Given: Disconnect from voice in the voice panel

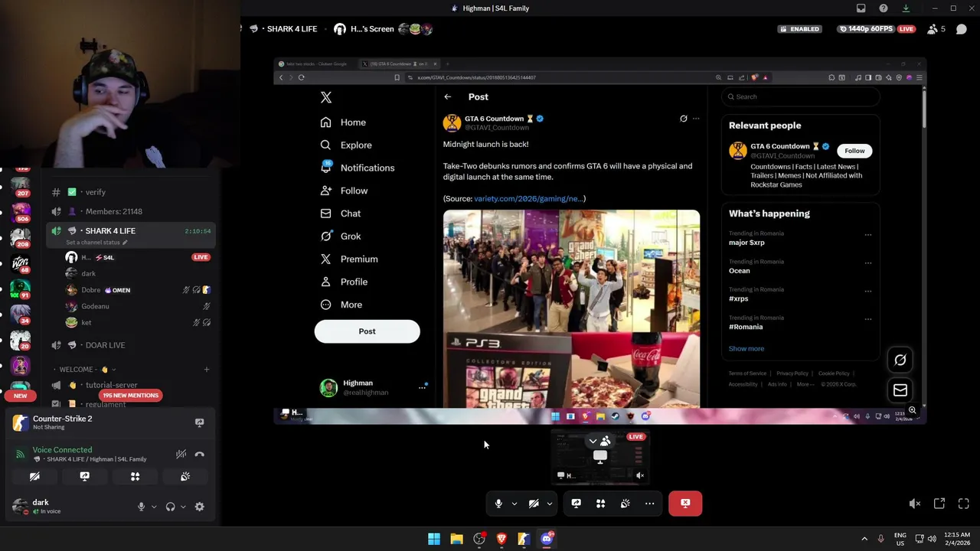Looking at the screenshot, I should (x=200, y=454).
